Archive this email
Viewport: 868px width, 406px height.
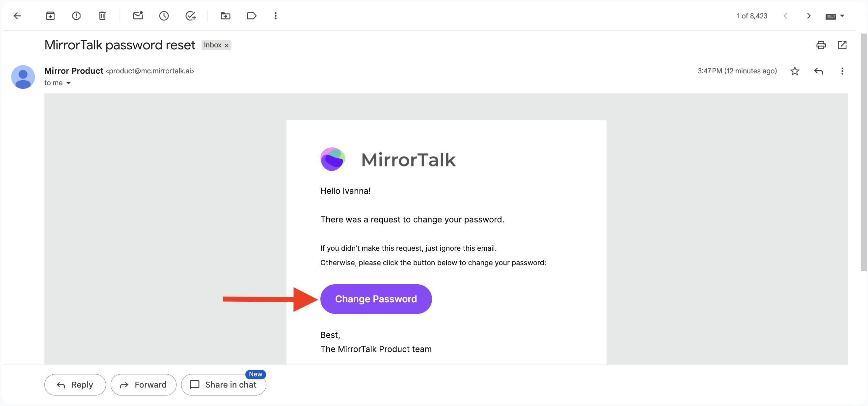(x=50, y=16)
